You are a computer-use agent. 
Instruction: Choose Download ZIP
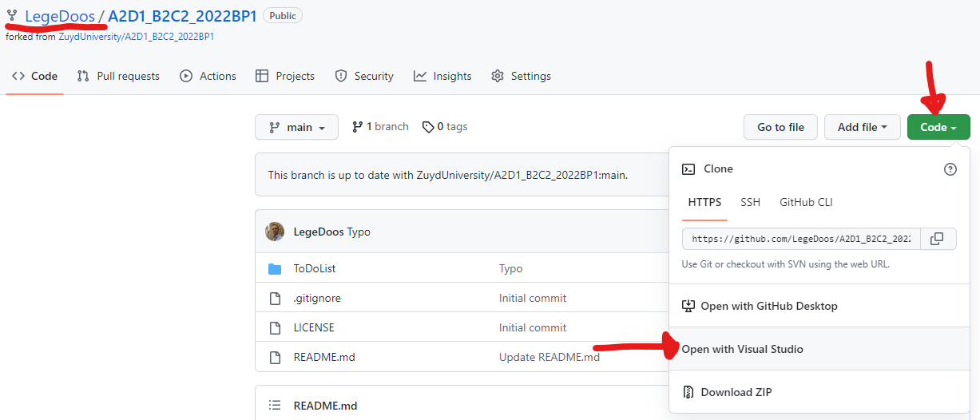[x=819, y=392]
